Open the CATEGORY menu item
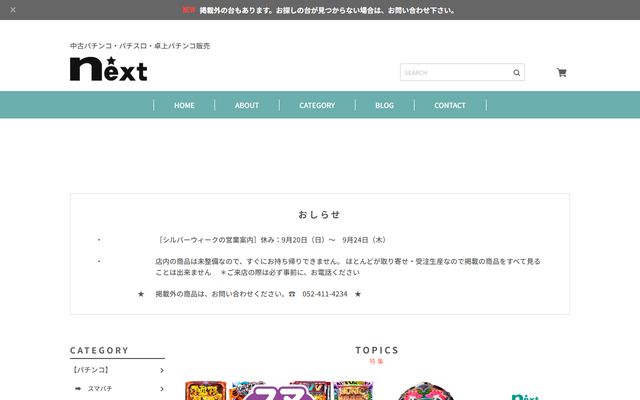The image size is (640, 400). click(x=317, y=105)
